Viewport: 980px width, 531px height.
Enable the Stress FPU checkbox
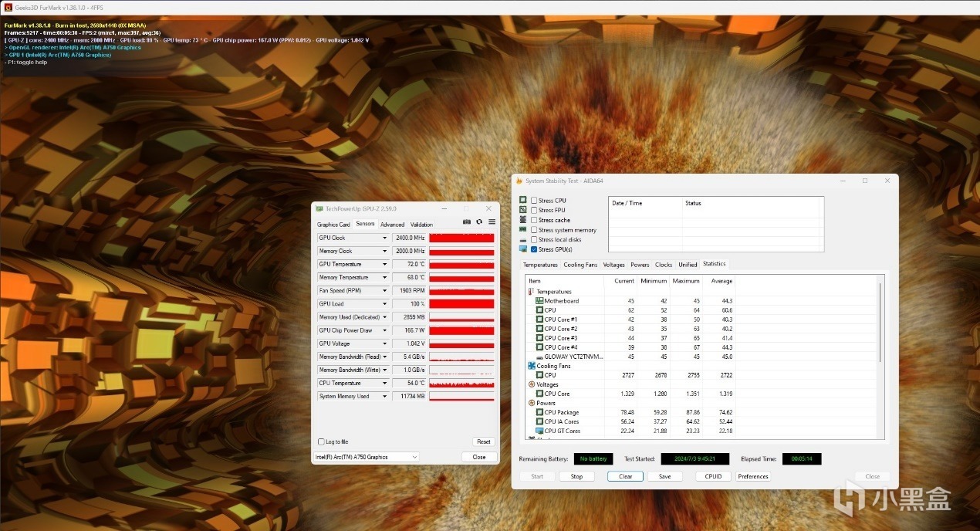pyautogui.click(x=534, y=210)
